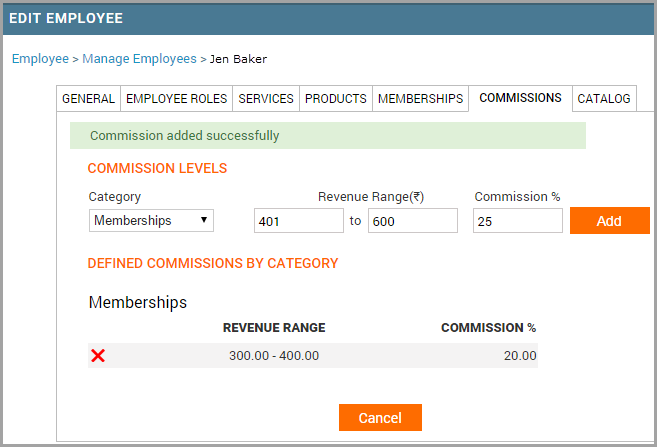Viewport: 657px width, 447px height.
Task: Click the 'COMMISSION %' column header
Action: [489, 328]
